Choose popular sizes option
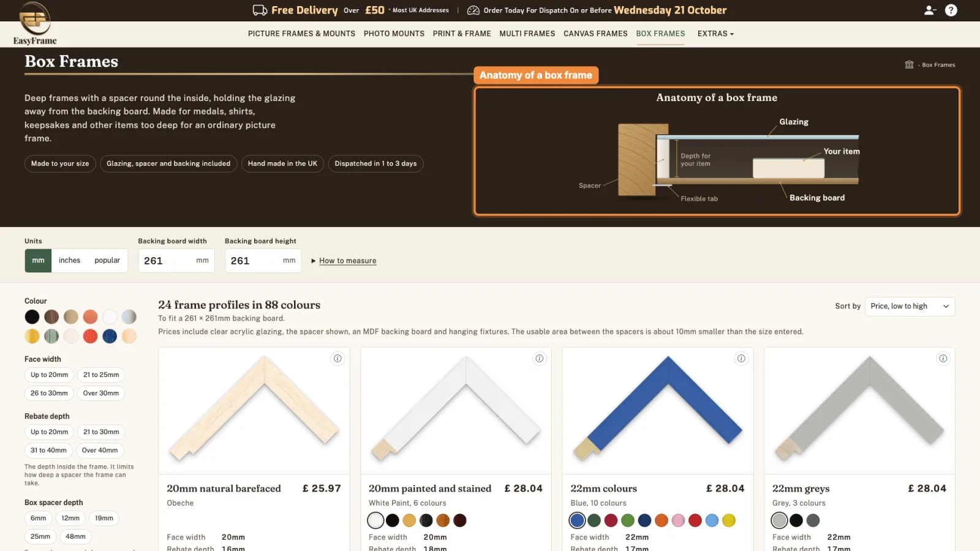Screen dimensions: 980x551 (107, 260)
